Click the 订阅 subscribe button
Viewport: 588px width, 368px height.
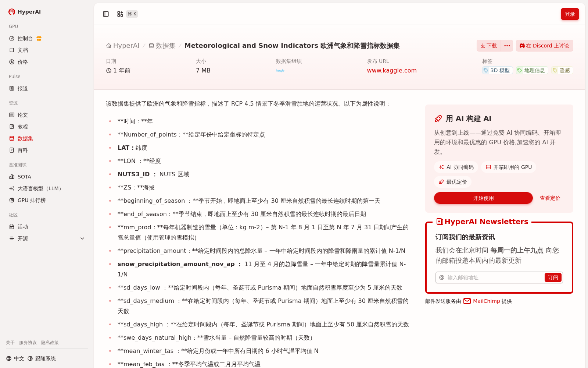point(553,277)
